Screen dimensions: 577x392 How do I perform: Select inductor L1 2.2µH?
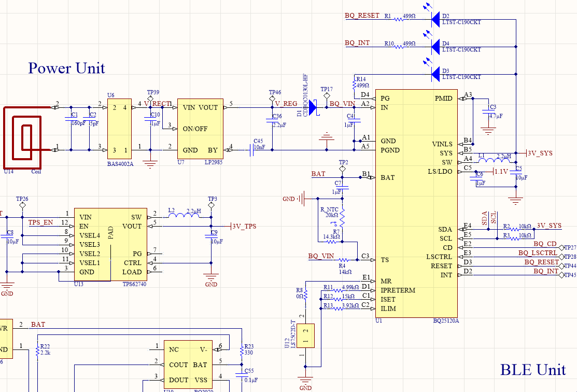494,160
